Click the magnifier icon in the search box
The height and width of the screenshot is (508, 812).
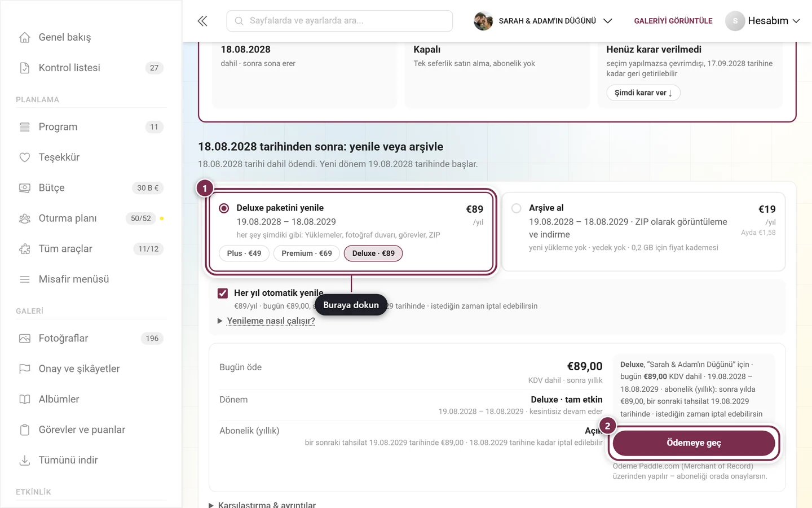[x=239, y=21]
